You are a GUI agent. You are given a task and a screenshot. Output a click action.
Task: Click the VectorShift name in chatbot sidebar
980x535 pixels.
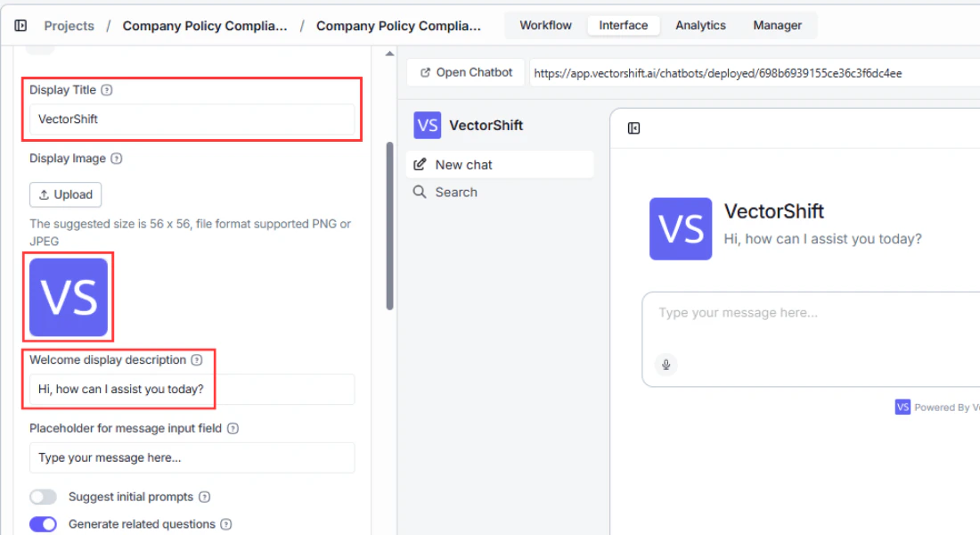pyautogui.click(x=486, y=125)
